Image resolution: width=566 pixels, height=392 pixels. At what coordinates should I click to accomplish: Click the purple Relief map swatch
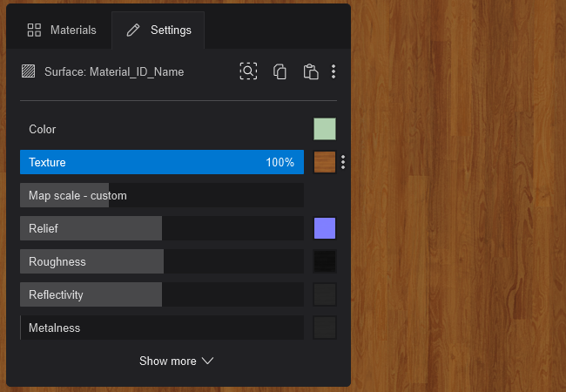pos(325,228)
